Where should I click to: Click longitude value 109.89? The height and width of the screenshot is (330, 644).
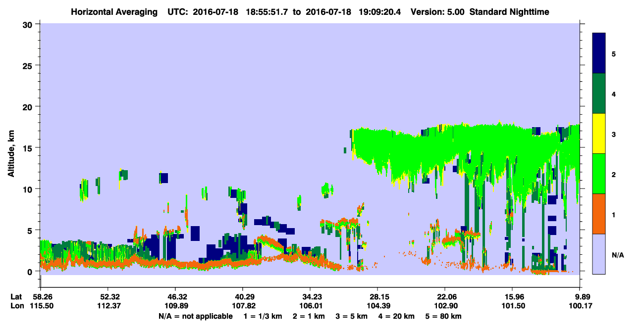(x=175, y=306)
